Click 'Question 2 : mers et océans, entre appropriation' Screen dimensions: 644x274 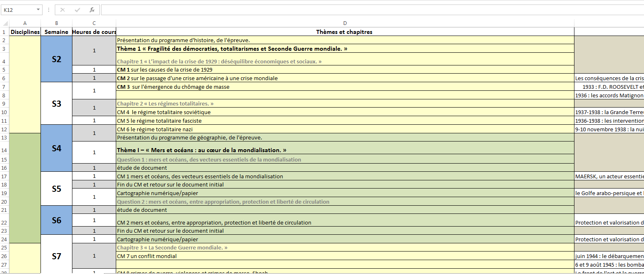coord(345,202)
